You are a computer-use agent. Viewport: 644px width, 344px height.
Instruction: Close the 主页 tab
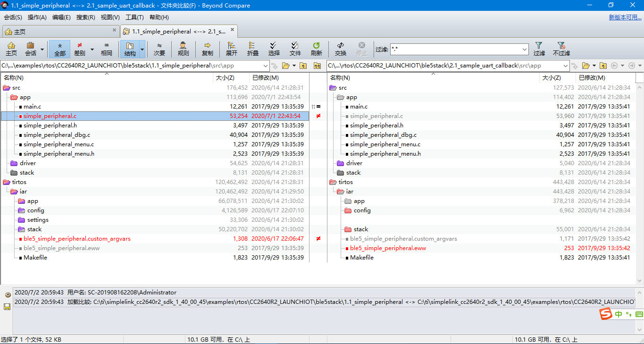pyautogui.click(x=114, y=30)
